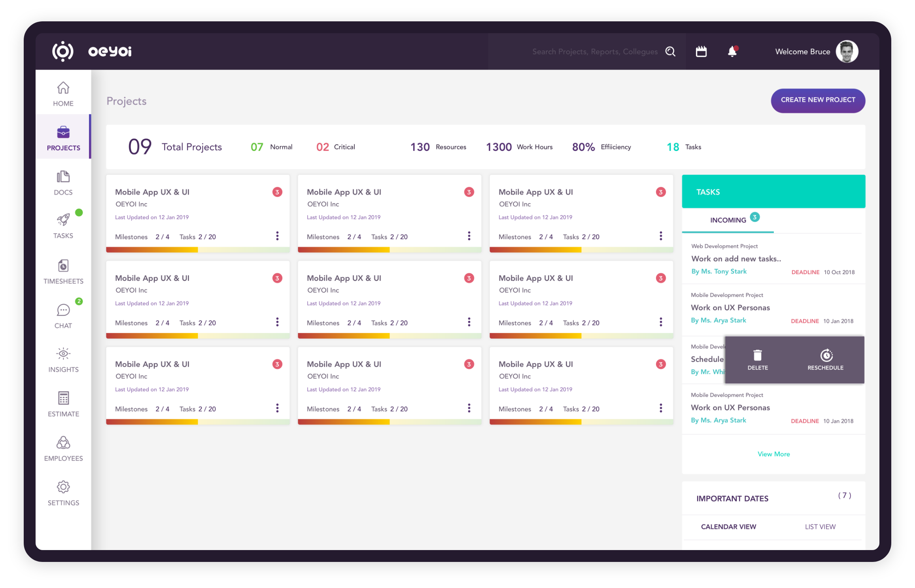Click the notification bell icon
The width and height of the screenshot is (915, 588).
732,52
